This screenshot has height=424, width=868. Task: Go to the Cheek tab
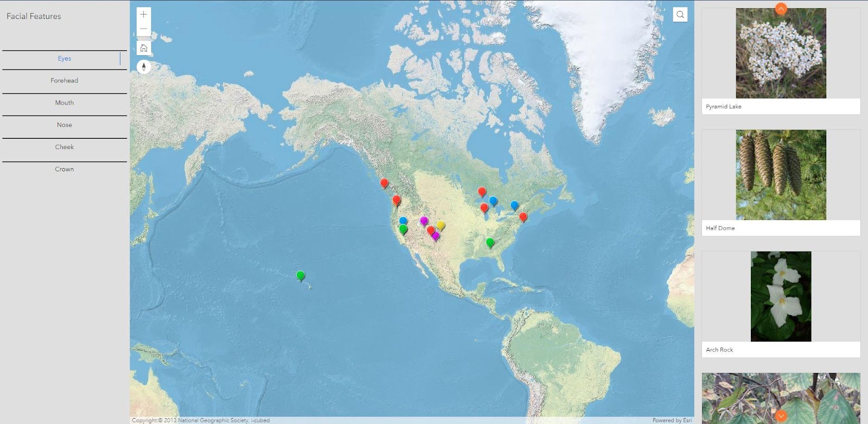[x=65, y=147]
